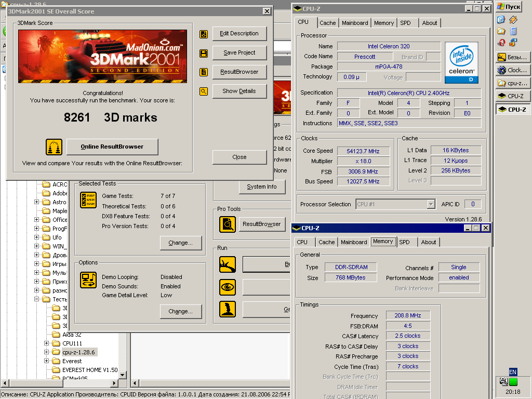The image size is (532, 399).
Task: Expand the WIN_ folder
Action: coord(37,246)
